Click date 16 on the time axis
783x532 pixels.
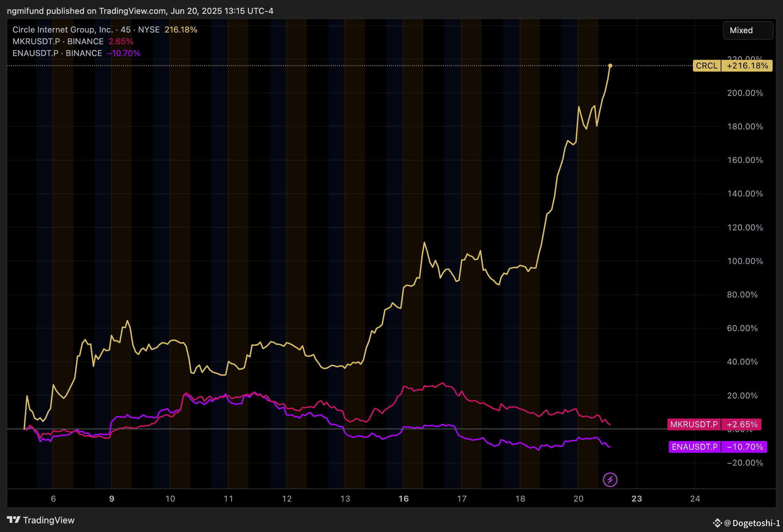(404, 499)
